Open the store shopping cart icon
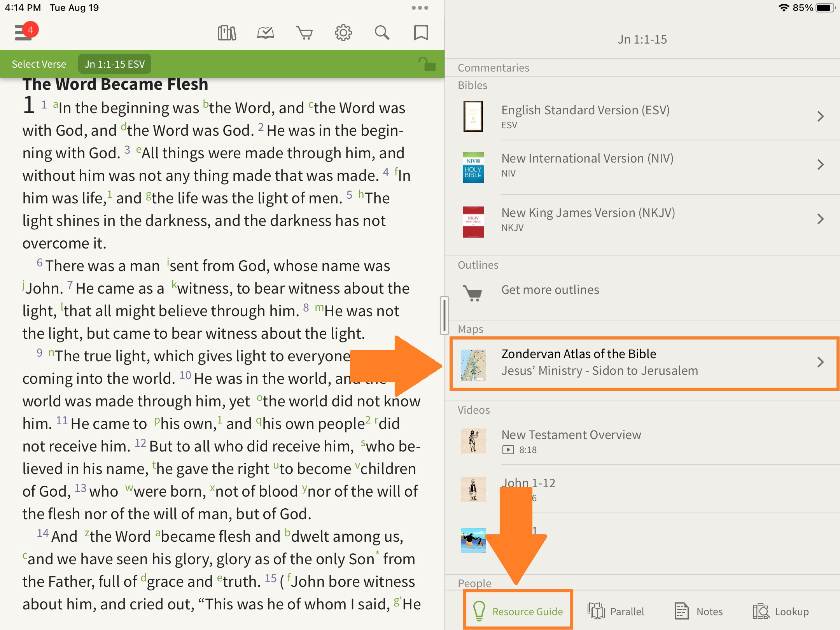Screen dimensions: 840x630 (304, 33)
